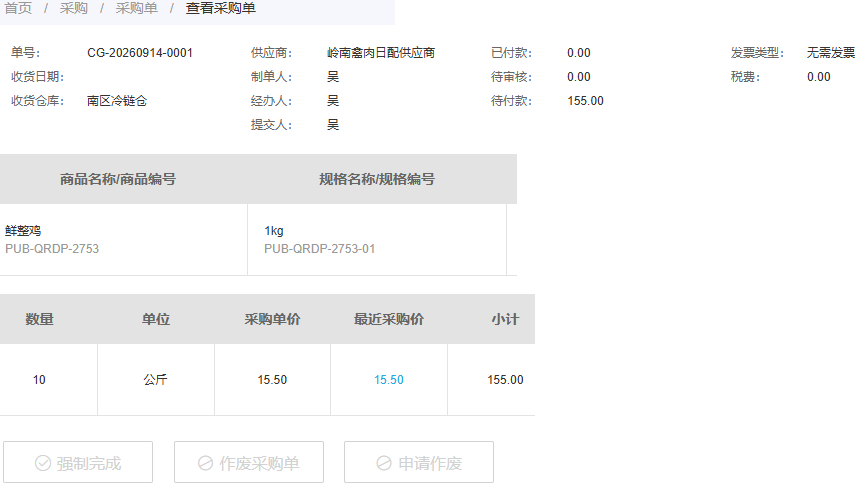Select the quantity cell 10
The image size is (860, 484).
click(x=39, y=380)
